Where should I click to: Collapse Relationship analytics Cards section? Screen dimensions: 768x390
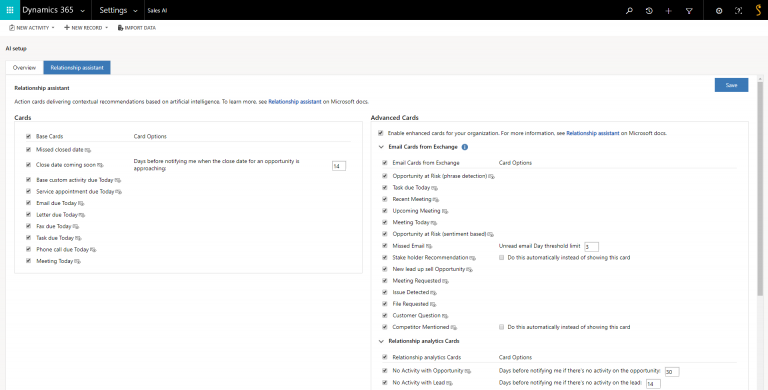381,341
